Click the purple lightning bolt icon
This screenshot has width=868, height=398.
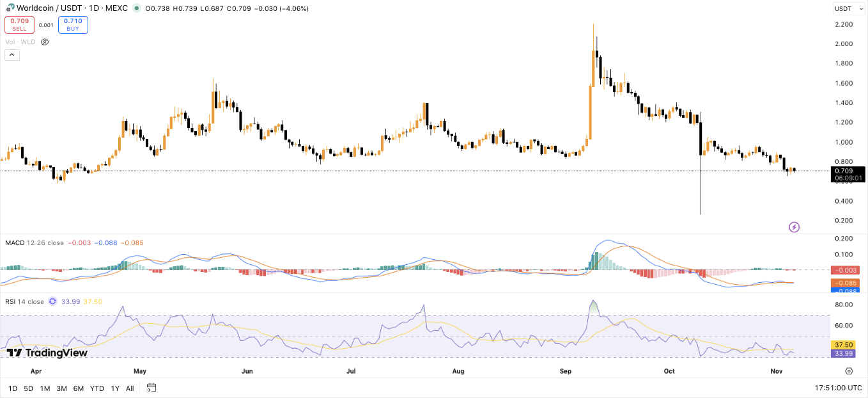click(794, 227)
